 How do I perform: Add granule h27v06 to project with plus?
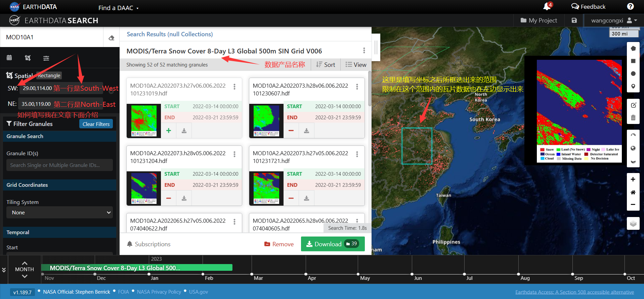pos(169,131)
